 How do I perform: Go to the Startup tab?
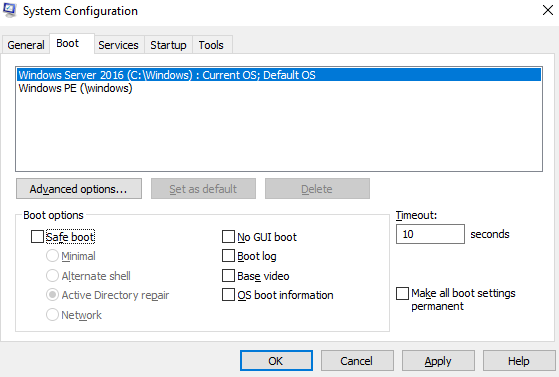click(168, 45)
